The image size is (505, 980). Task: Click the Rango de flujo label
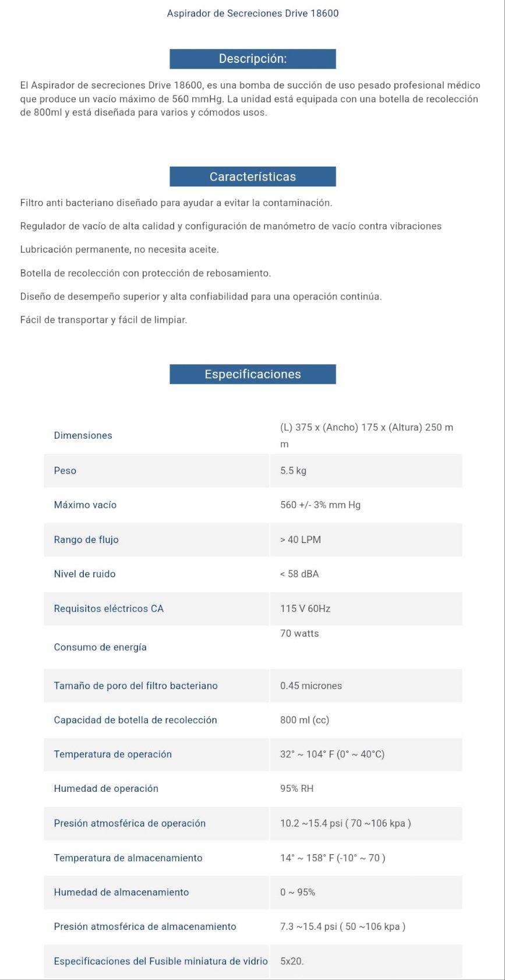[86, 540]
